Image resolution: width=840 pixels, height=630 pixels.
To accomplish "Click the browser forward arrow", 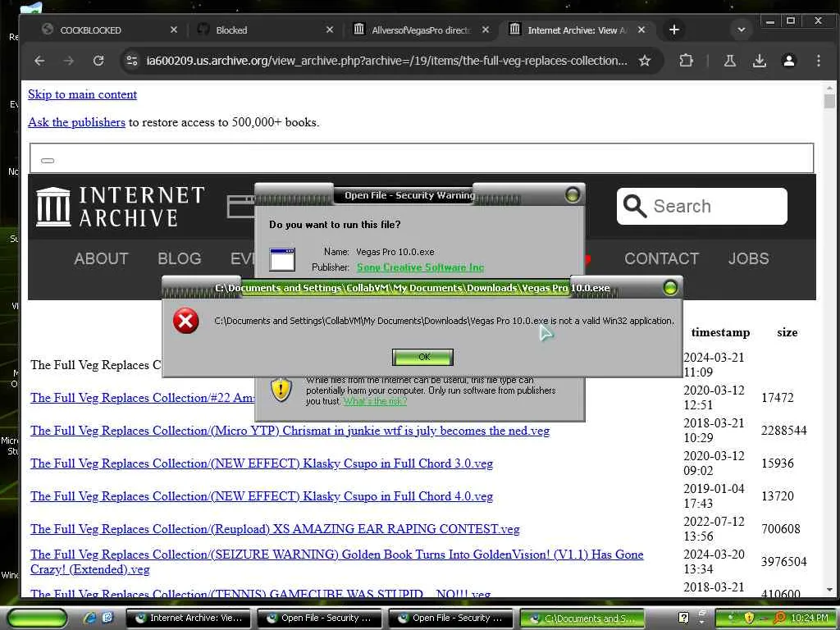I will (69, 61).
